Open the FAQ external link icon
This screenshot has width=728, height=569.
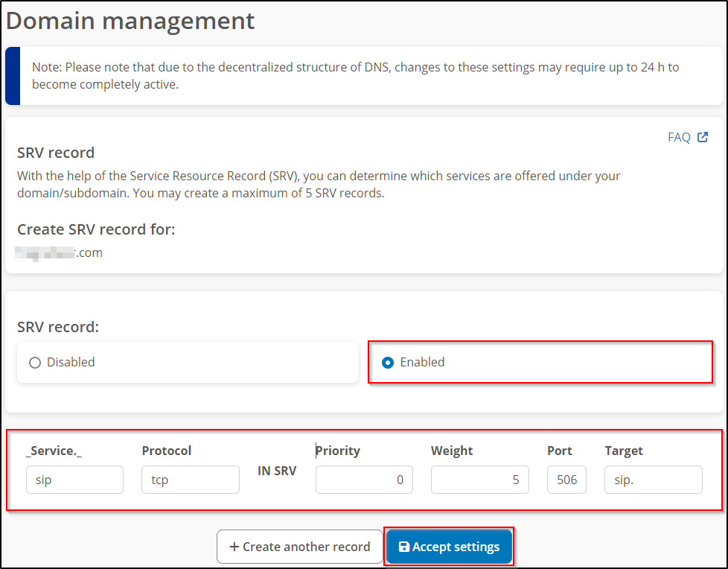pos(703,137)
